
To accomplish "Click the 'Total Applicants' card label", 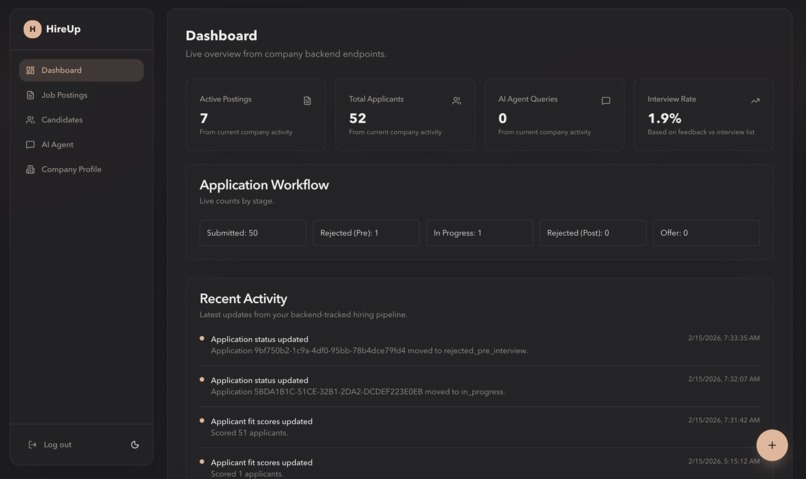I will coord(376,99).
